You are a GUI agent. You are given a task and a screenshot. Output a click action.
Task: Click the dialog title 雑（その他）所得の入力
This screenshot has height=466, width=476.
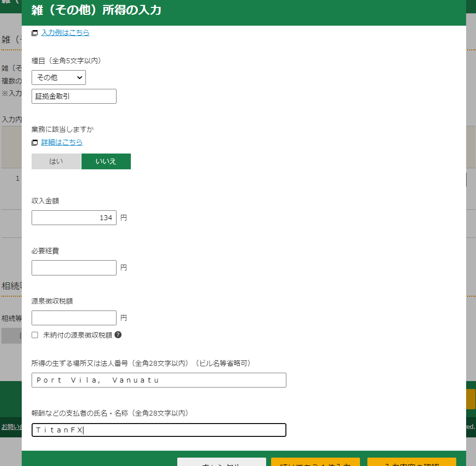tap(96, 10)
